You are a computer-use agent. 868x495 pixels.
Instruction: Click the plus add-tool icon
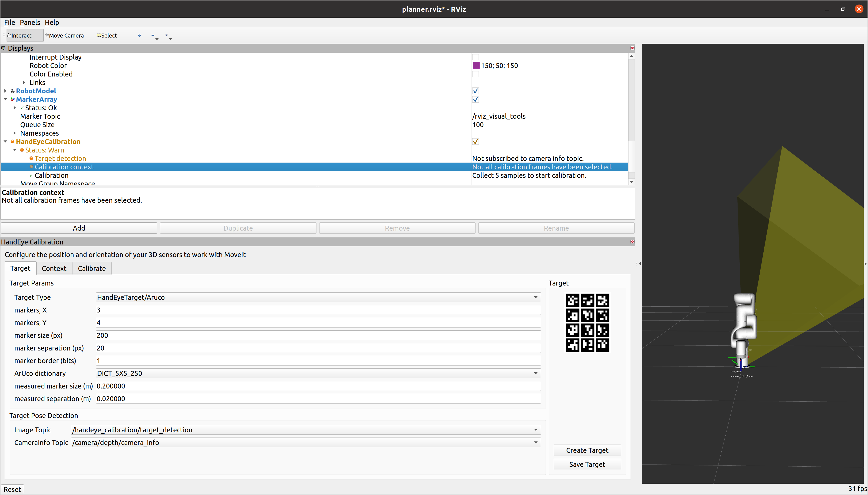click(139, 35)
